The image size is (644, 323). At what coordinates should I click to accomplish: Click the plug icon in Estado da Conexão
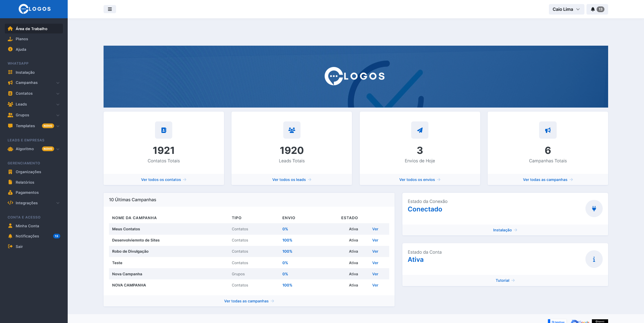pos(594,209)
